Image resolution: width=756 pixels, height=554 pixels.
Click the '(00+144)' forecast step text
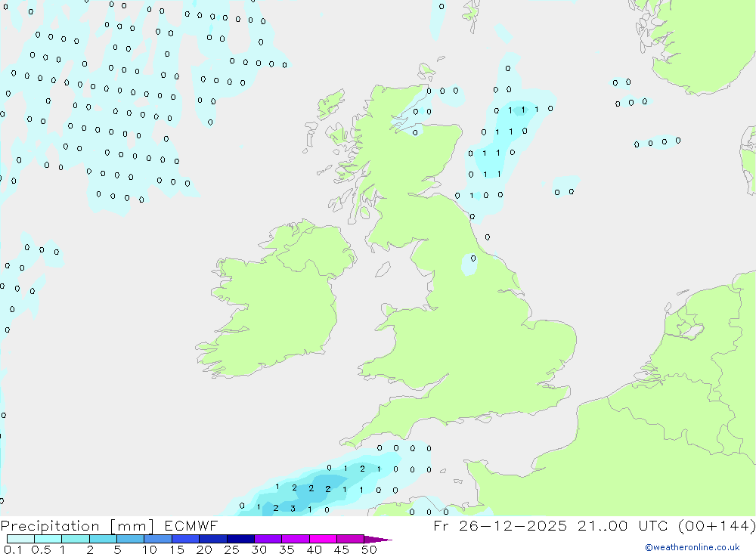pyautogui.click(x=717, y=525)
